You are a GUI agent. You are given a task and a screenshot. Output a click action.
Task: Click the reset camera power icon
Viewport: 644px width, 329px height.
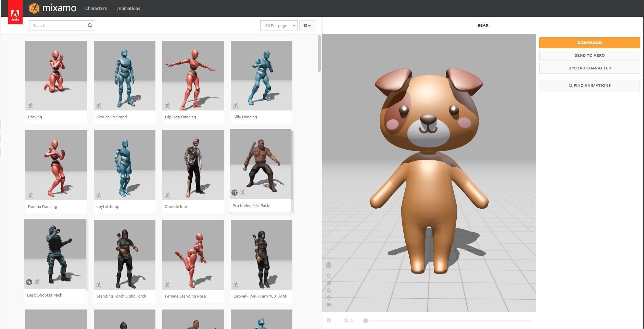tap(329, 298)
